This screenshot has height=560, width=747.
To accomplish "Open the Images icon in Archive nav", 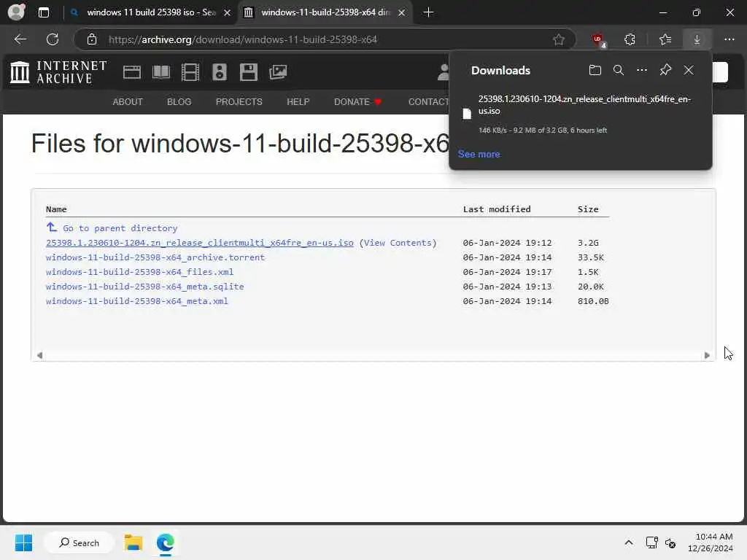I will point(278,72).
